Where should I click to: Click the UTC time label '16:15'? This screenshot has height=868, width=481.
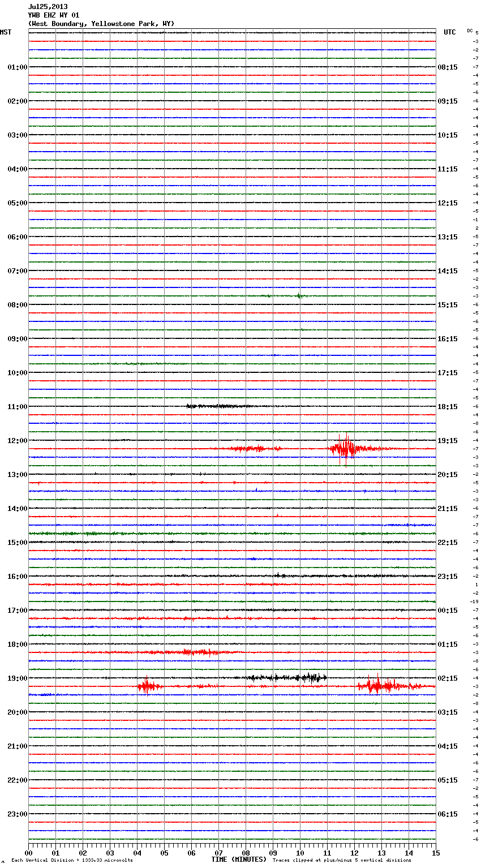448,339
